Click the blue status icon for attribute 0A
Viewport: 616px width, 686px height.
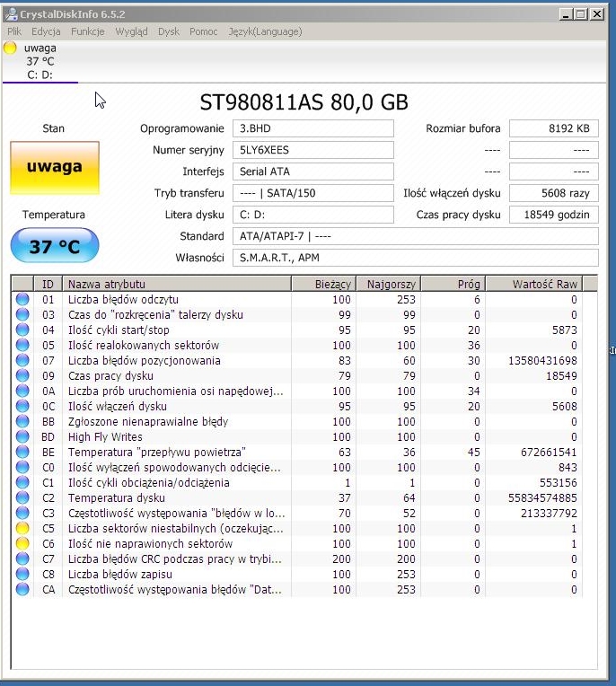click(x=22, y=391)
